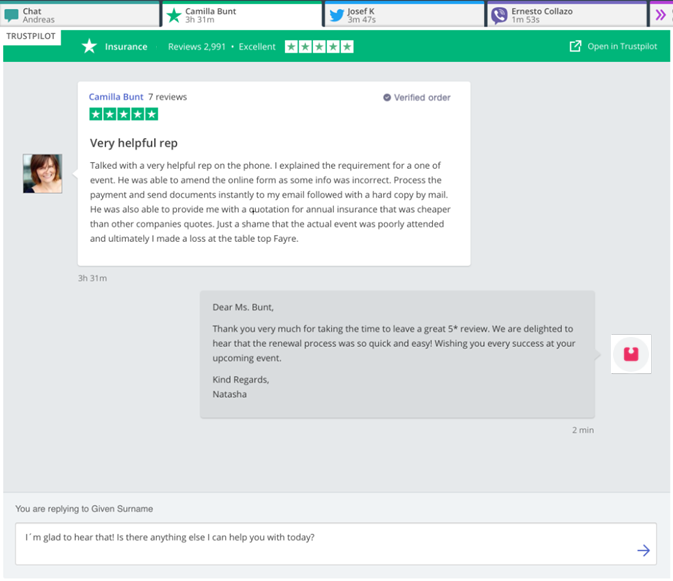Click the header five-star rating display
673x581 pixels.
pos(319,46)
